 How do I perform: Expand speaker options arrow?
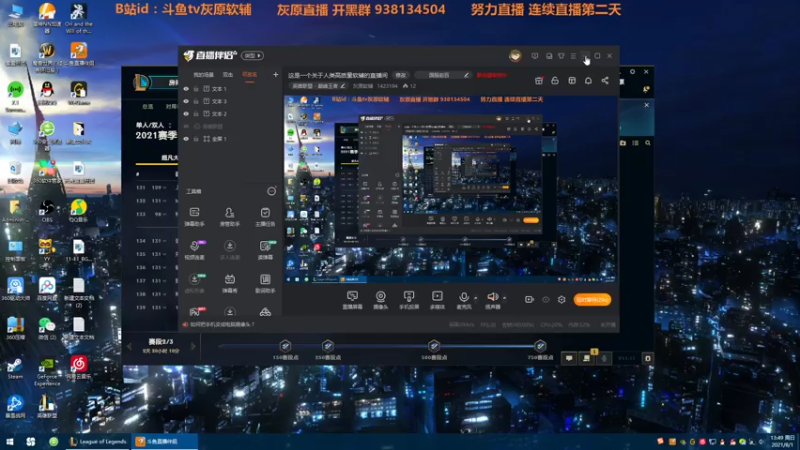pyautogui.click(x=505, y=297)
